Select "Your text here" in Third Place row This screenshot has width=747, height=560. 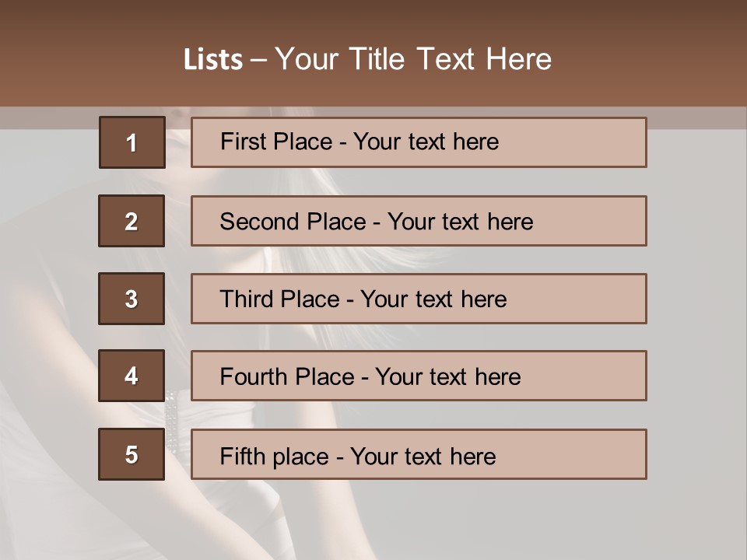tap(434, 299)
